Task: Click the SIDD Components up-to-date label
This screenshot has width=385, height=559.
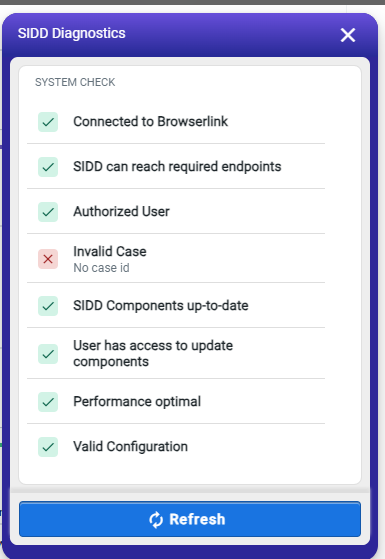Action: (x=161, y=306)
